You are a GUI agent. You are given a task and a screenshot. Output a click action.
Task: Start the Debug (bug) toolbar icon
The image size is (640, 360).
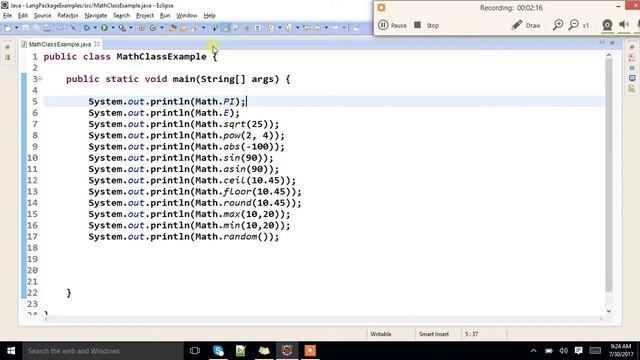(x=87, y=28)
